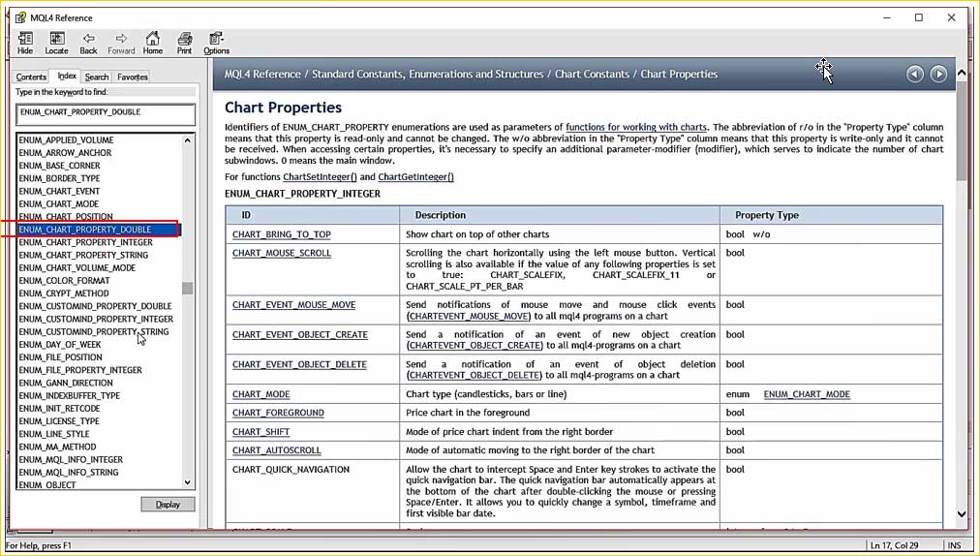
Task: Click the Forward toolbar arrow
Action: point(121,44)
